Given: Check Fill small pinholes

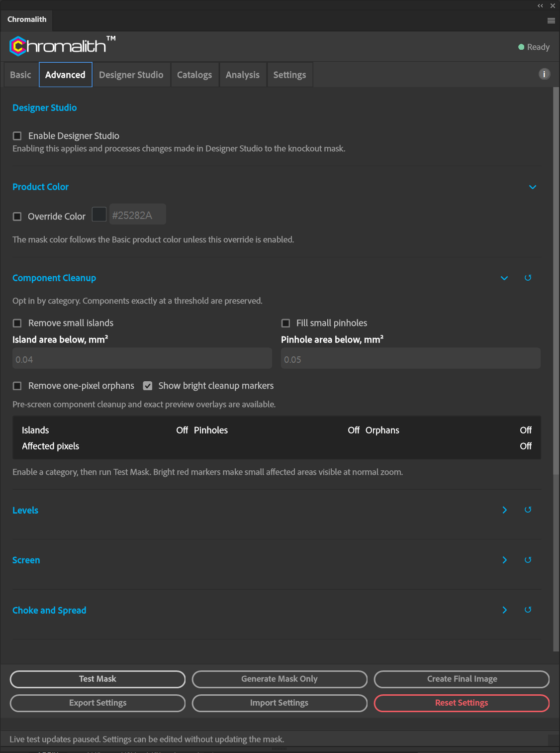Looking at the screenshot, I should (286, 323).
